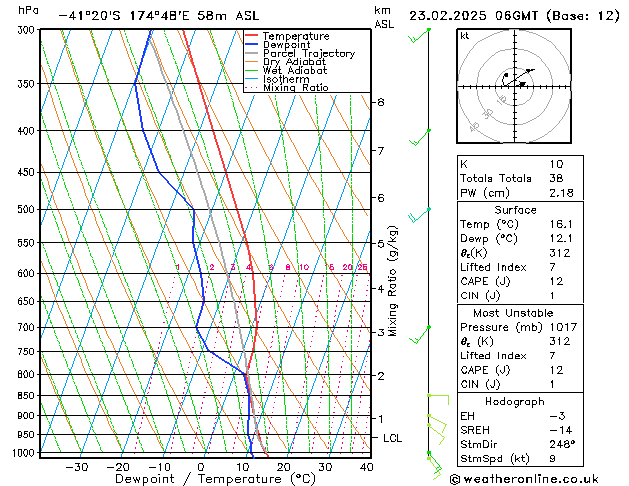Click the wind barb at 850 hPa

click(x=438, y=399)
